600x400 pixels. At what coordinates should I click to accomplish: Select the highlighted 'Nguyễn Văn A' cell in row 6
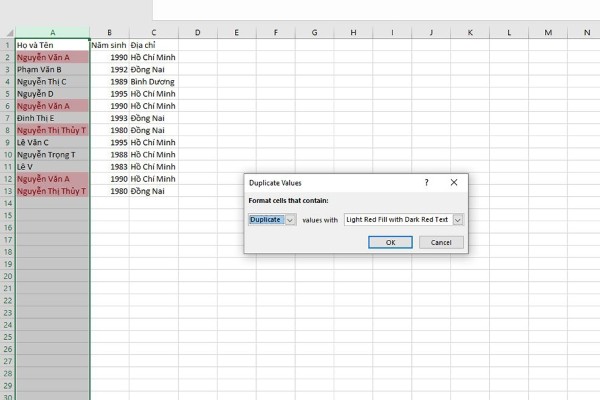[x=52, y=105]
